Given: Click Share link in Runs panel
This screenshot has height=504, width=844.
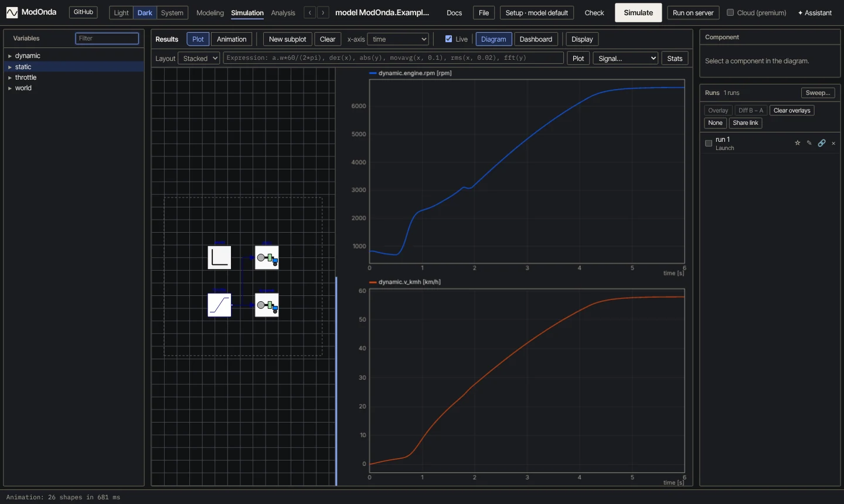Looking at the screenshot, I should [x=746, y=123].
